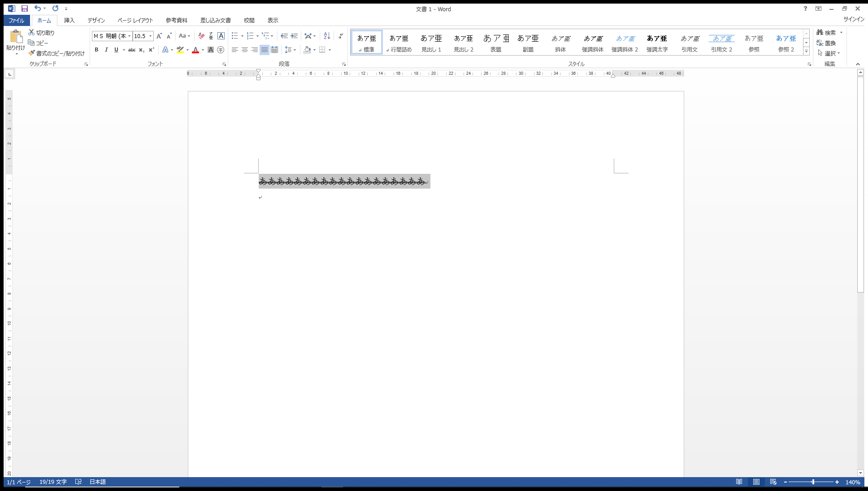Toggle Bold formatting
The image size is (868, 491).
(96, 50)
